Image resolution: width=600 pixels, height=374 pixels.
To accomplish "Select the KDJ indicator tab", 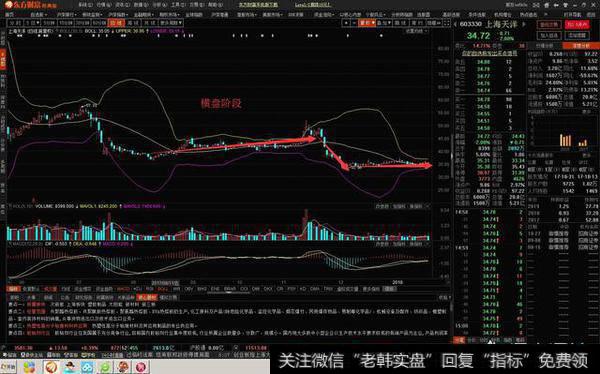I will pyautogui.click(x=137, y=289).
